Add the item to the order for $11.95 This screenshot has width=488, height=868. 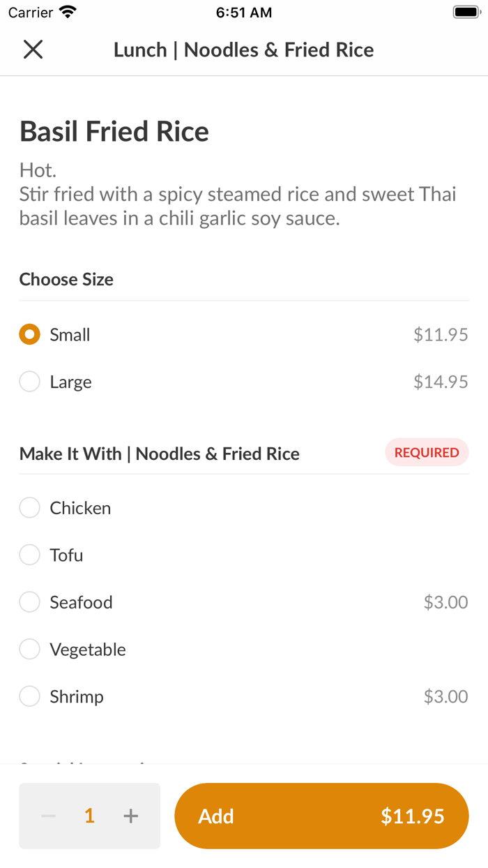click(321, 815)
